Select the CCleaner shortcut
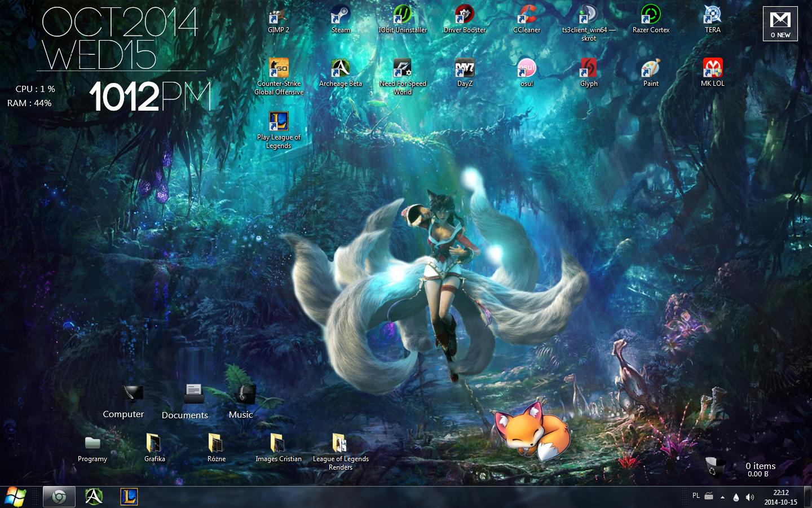Viewport: 812px width, 508px height. (x=527, y=19)
